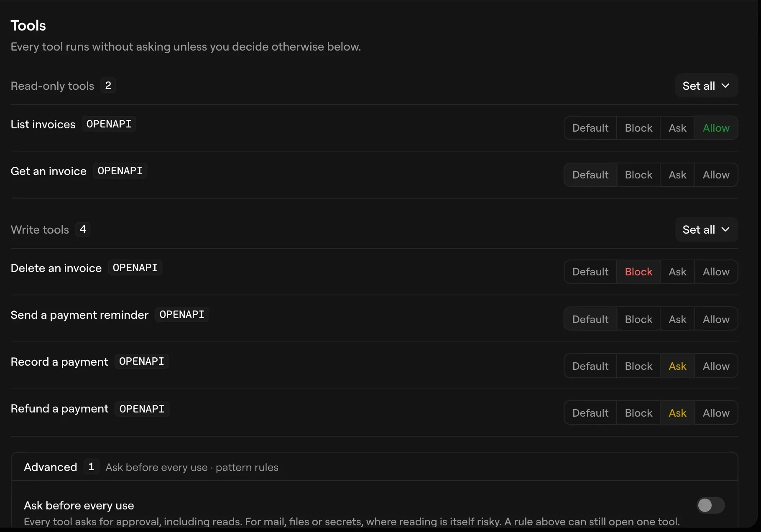The height and width of the screenshot is (532, 761).
Task: Collapse the Advanced section header
Action: point(374,467)
